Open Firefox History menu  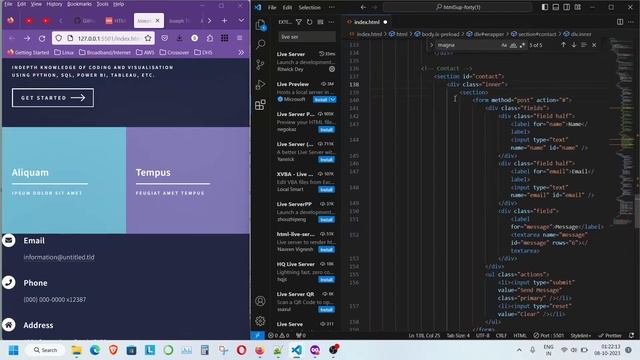(54, 4)
